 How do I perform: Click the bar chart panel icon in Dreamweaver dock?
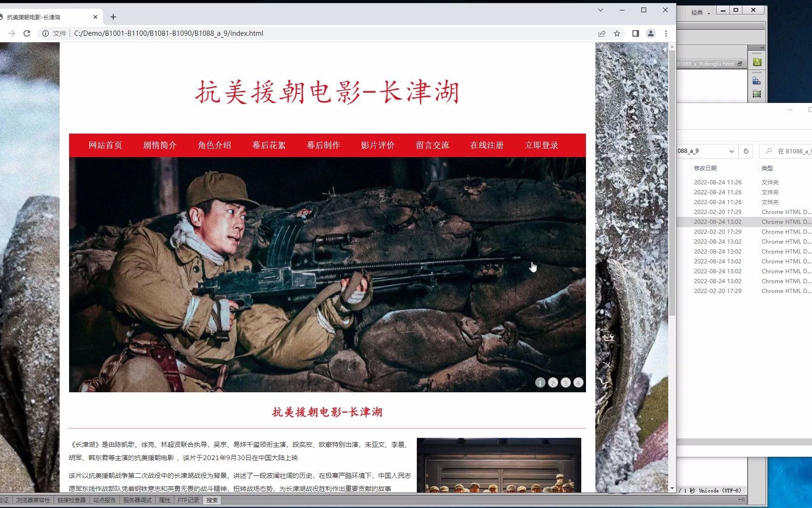(x=757, y=79)
